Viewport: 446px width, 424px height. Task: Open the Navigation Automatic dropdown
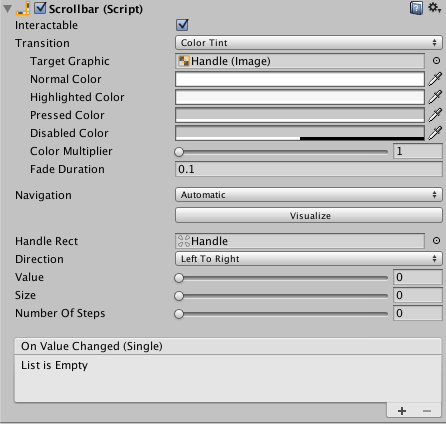pos(309,195)
